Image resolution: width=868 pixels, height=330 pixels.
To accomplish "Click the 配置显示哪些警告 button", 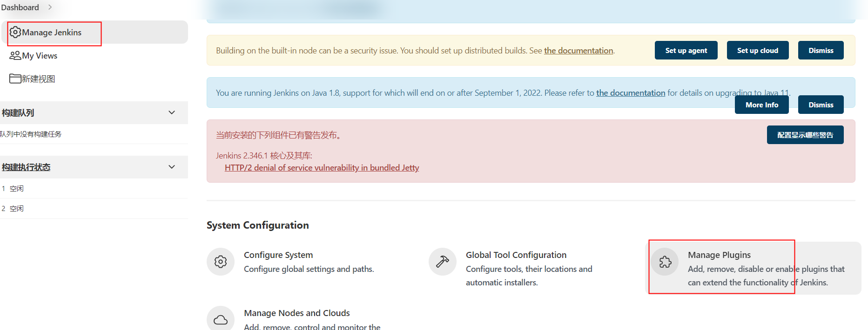I will (x=805, y=135).
